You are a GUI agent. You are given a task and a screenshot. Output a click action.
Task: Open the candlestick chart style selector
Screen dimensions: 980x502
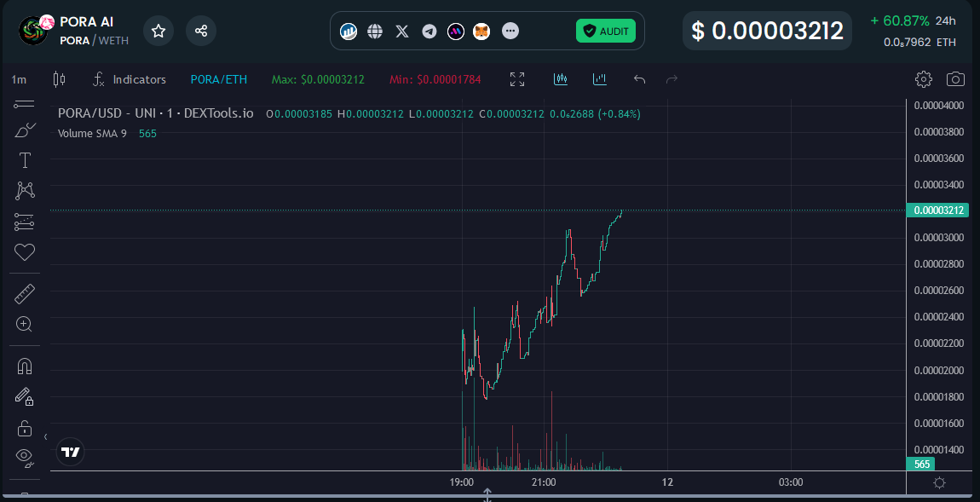[60, 79]
